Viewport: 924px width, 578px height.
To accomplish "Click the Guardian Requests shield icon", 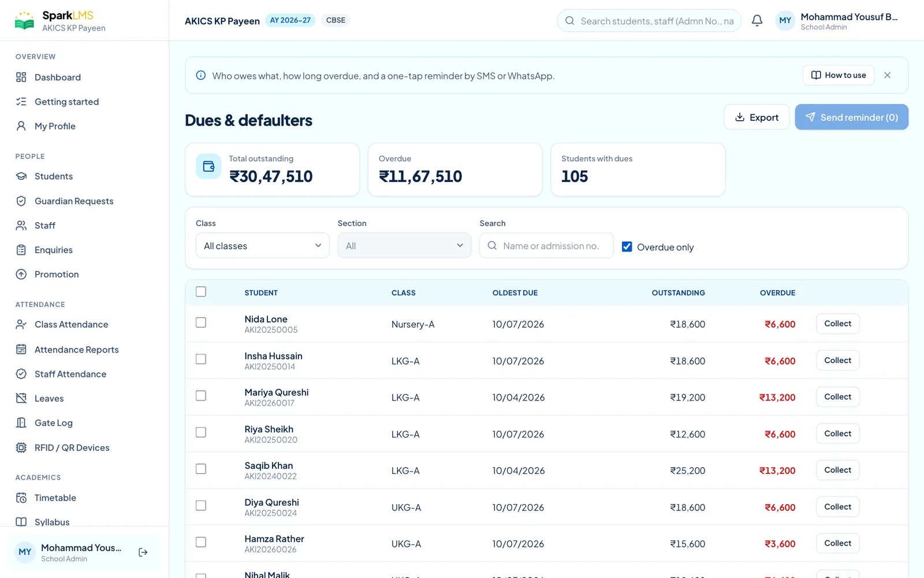I will coord(21,201).
